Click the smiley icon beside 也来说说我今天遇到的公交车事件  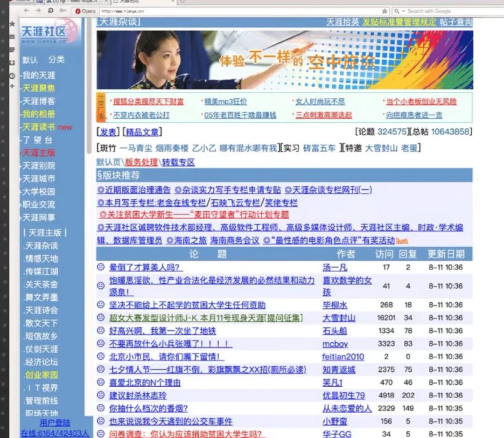(x=101, y=421)
